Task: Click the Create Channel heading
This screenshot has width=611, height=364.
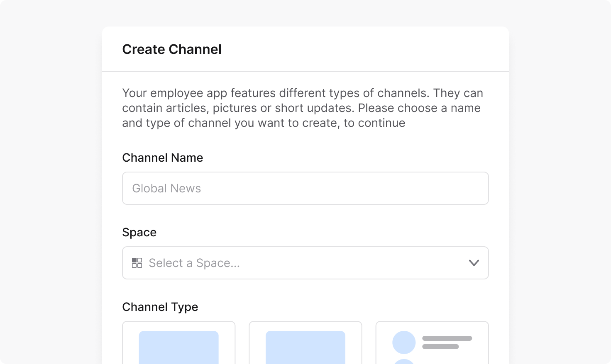Action: pyautogui.click(x=172, y=49)
